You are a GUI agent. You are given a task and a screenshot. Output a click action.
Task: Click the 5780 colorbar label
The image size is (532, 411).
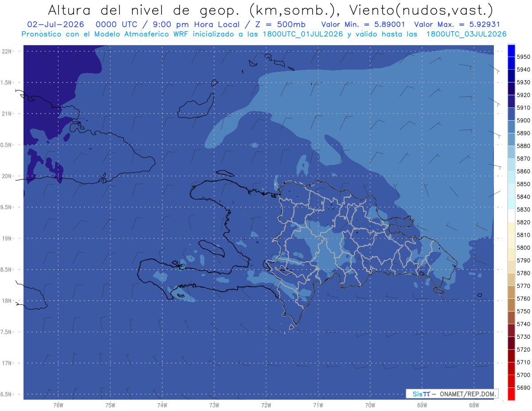point(524,273)
